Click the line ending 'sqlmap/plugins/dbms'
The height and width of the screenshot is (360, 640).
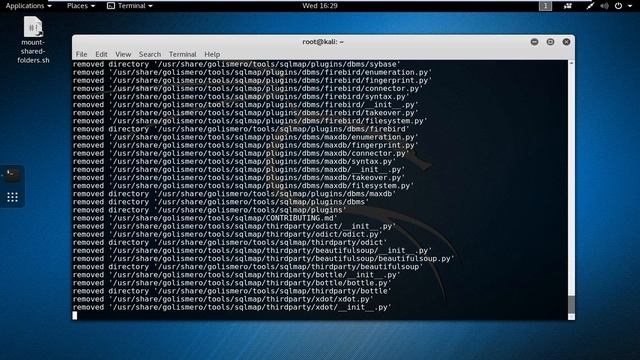[x=221, y=202]
